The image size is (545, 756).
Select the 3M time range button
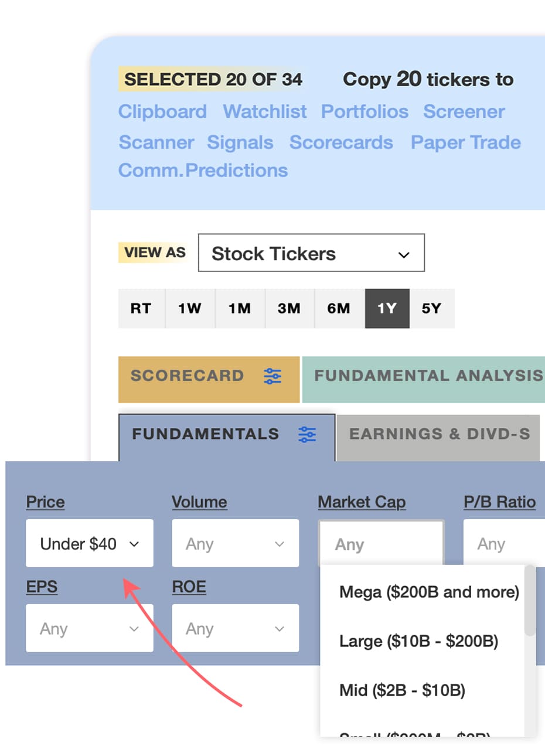tap(289, 308)
